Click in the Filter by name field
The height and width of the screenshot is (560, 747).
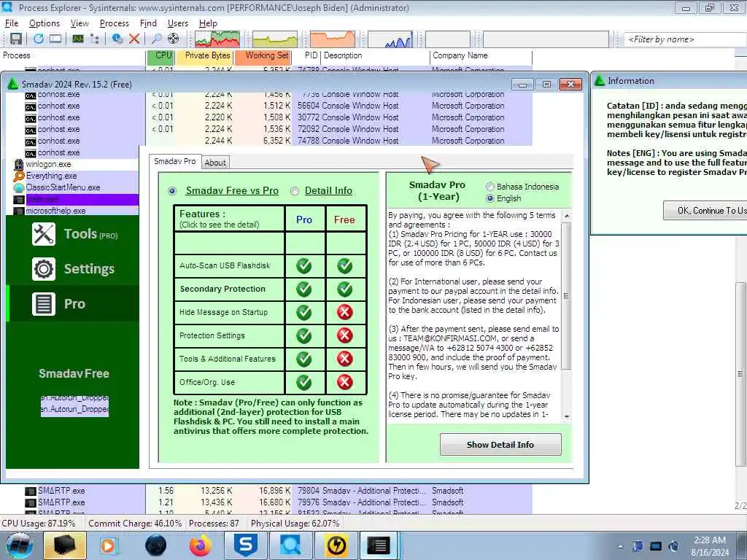[x=685, y=39]
